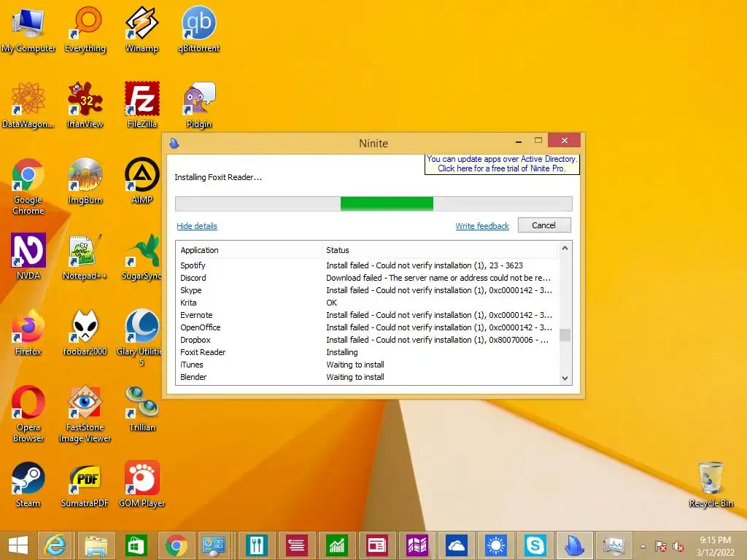Viewport: 747px width, 560px height.
Task: Click the qBittorrent desktop icon
Action: (198, 29)
